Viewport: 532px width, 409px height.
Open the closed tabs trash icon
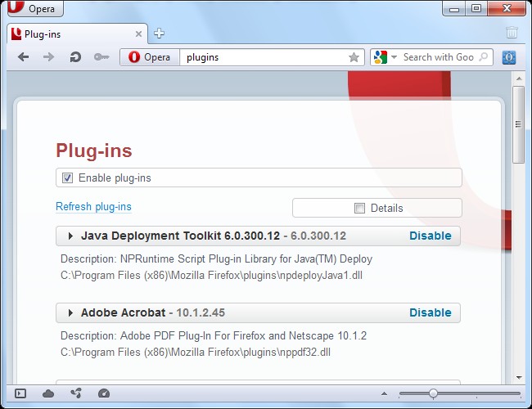coord(512,33)
